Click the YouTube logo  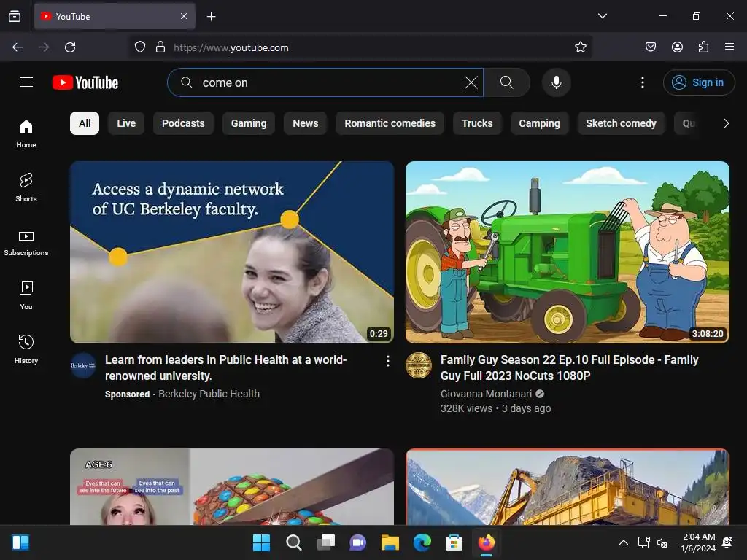tap(85, 82)
